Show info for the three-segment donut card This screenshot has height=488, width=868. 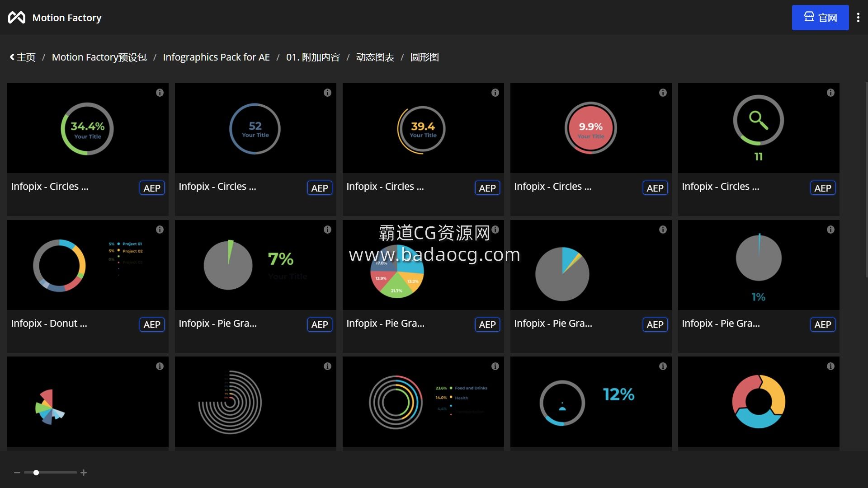click(x=830, y=366)
